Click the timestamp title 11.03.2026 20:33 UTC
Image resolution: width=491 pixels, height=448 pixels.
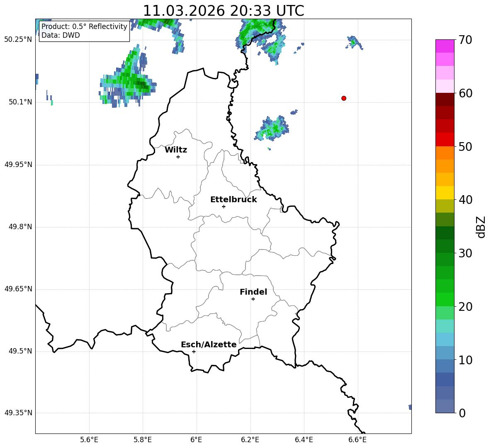click(224, 11)
